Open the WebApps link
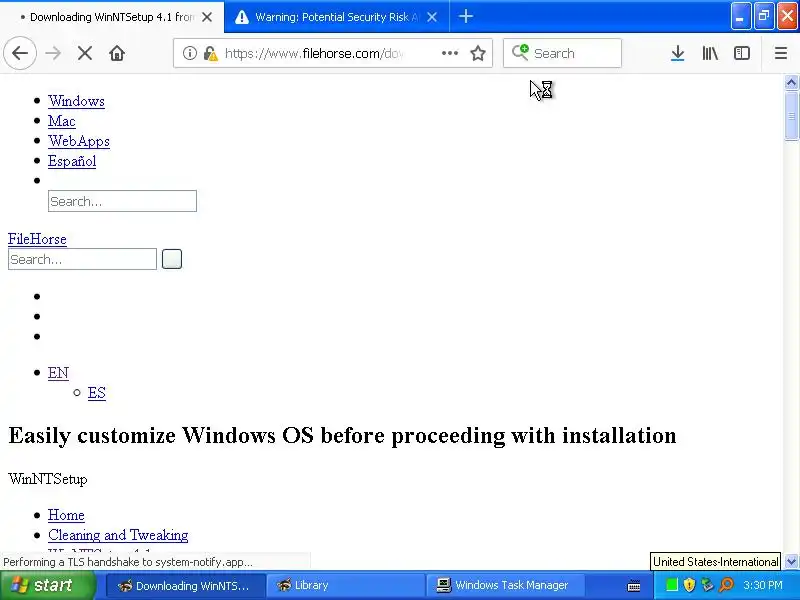 pos(79,141)
